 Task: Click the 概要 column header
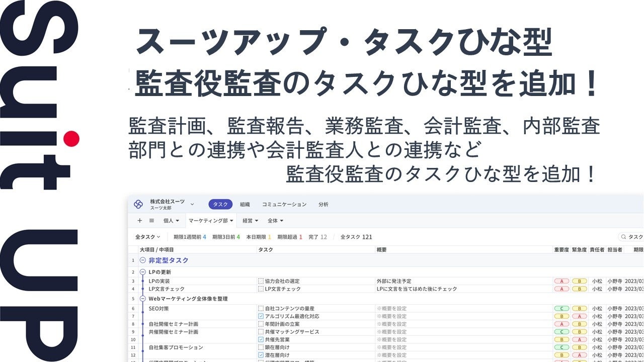(x=381, y=250)
